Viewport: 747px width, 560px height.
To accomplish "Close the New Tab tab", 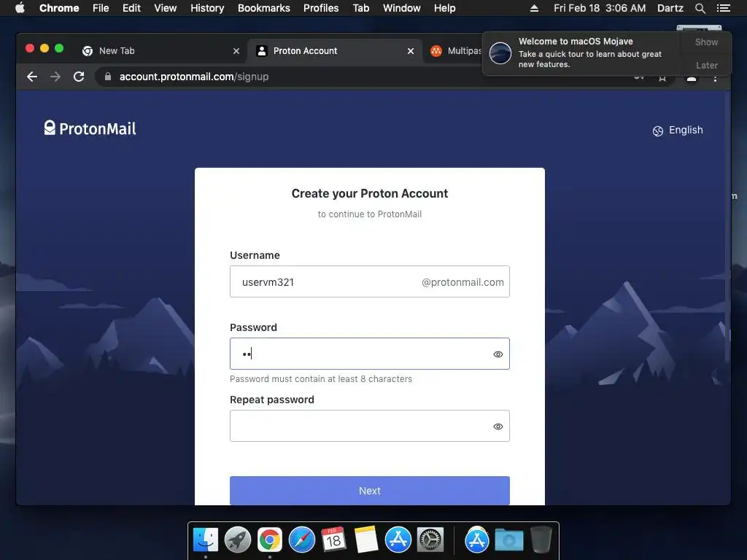I will coord(236,51).
